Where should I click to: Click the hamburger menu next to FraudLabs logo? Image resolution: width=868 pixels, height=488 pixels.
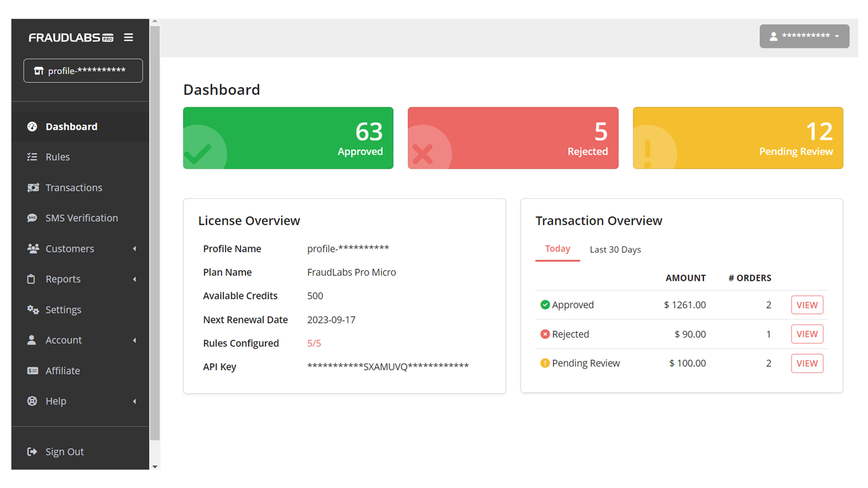[x=129, y=37]
